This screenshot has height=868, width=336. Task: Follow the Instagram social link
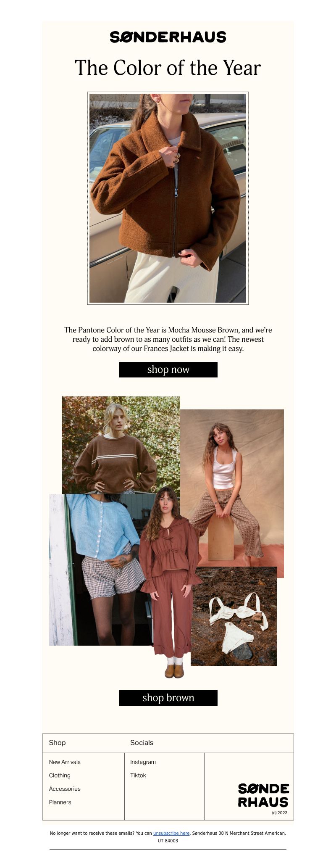(143, 762)
